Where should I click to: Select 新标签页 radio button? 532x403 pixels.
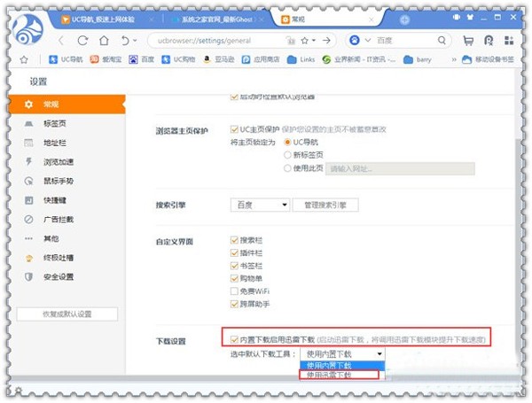(x=287, y=155)
